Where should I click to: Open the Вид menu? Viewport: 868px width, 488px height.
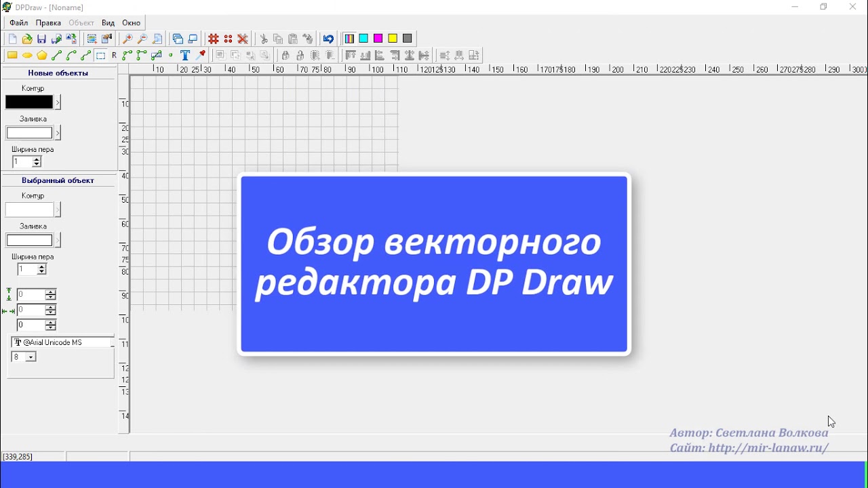pyautogui.click(x=108, y=23)
